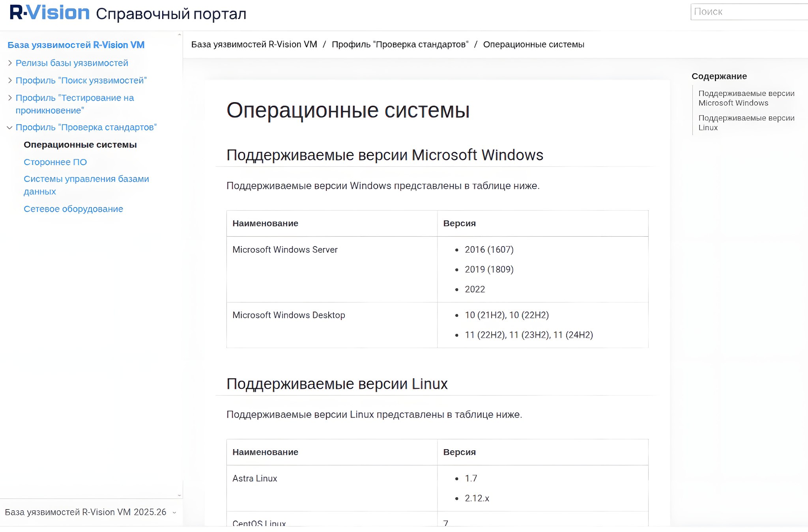808x532 pixels.
Task: Click Astra Linux version '1.7'
Action: click(x=471, y=478)
